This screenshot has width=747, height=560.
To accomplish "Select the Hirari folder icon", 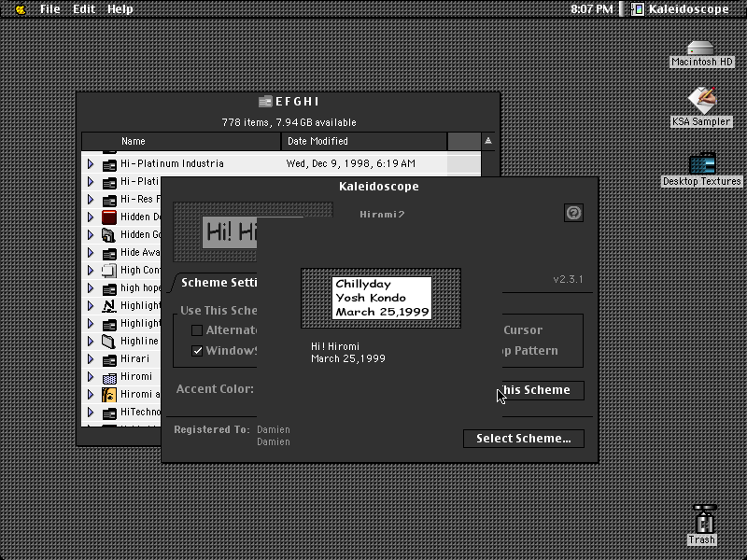I will (109, 359).
